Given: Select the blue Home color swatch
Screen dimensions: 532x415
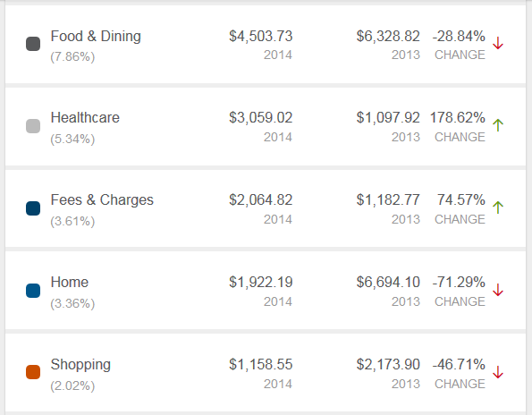Looking at the screenshot, I should click(x=33, y=291).
